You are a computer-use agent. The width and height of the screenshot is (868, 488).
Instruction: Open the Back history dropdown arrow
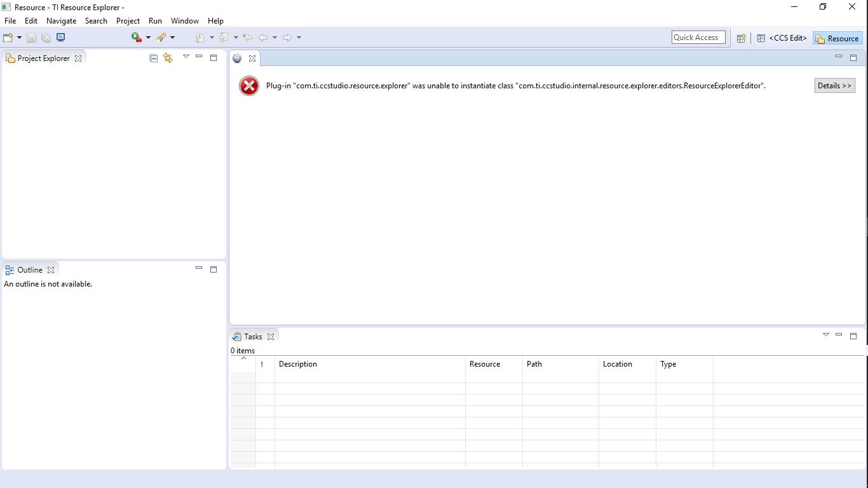click(275, 37)
